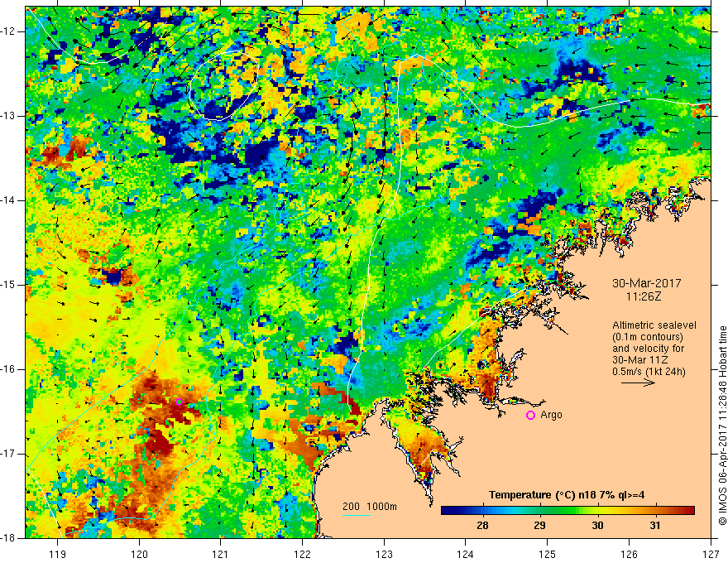This screenshot has height=563, width=728.
Task: Click the 122 longitude axis label
Action: click(x=302, y=554)
